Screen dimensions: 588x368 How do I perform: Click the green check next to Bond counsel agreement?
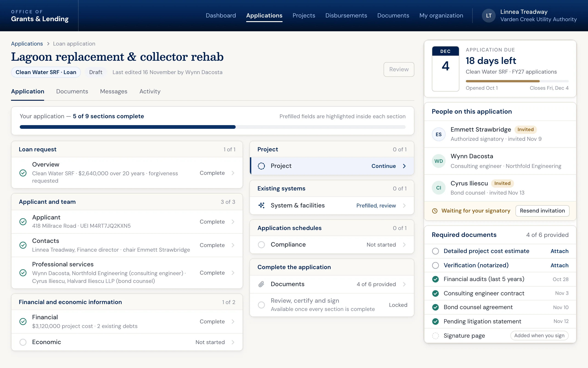click(435, 308)
